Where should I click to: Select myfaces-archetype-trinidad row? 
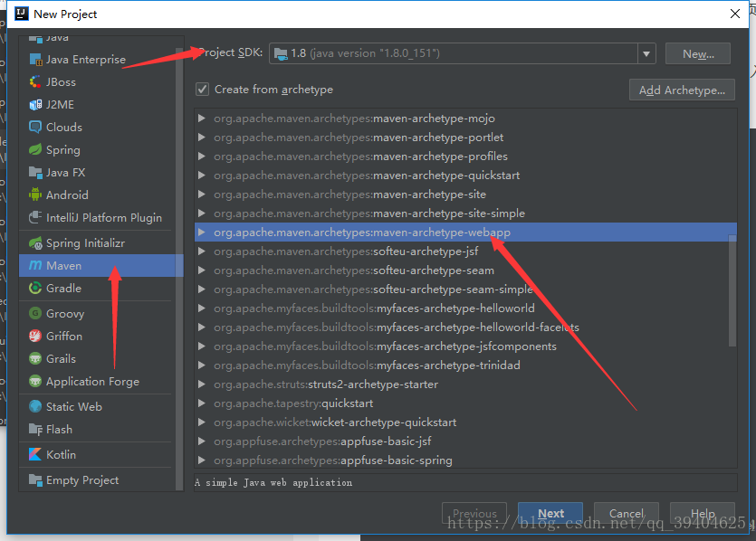[465, 365]
